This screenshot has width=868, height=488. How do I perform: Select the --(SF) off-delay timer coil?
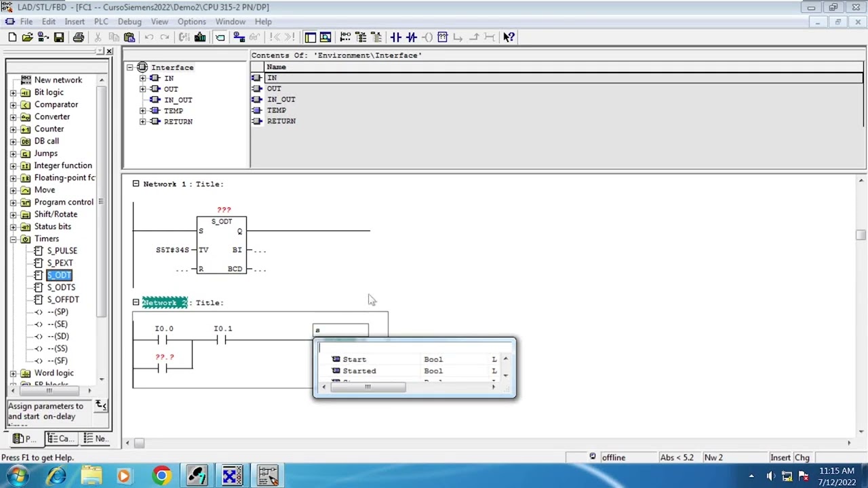tap(58, 361)
